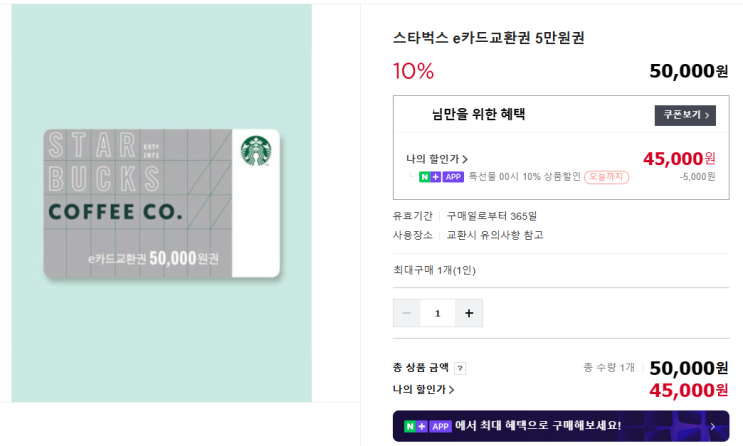The image size is (743, 446).
Task: Click the 교환시 유의사항 참고 text
Action: pos(494,235)
